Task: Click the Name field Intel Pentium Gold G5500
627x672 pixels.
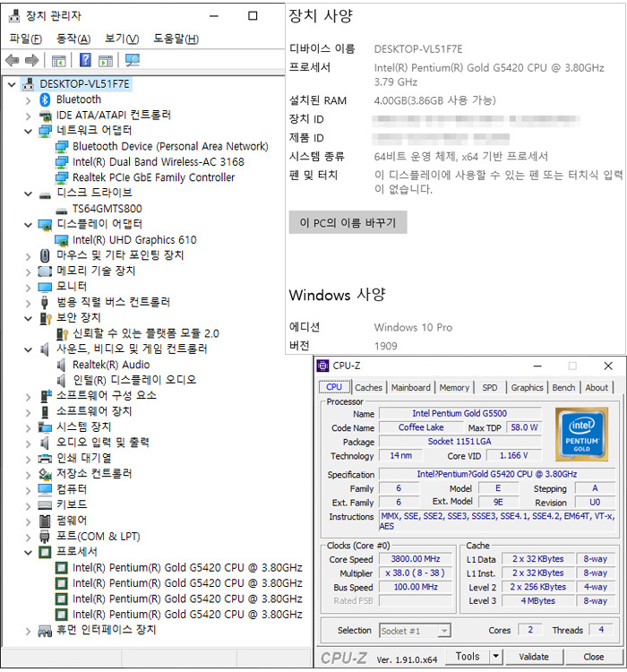Action: [x=460, y=413]
